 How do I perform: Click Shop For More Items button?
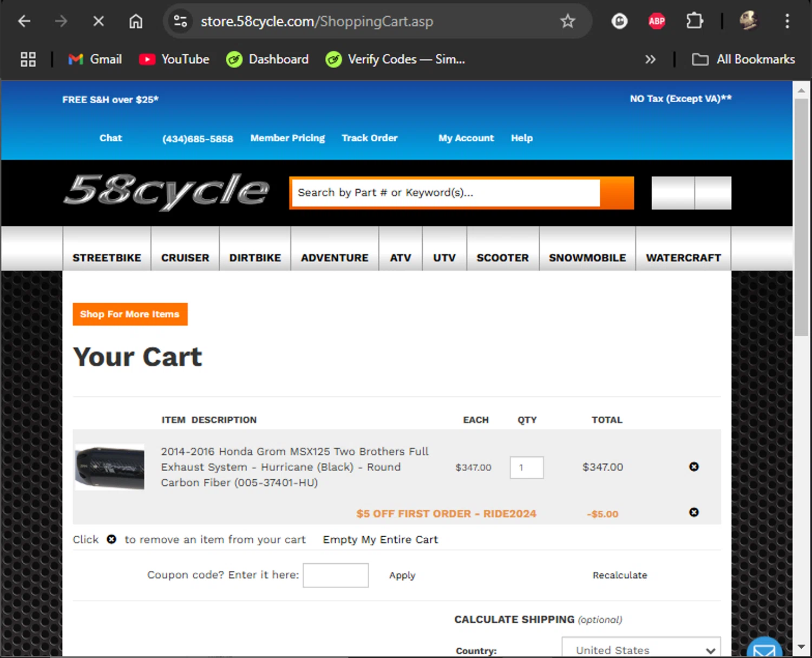pos(130,314)
